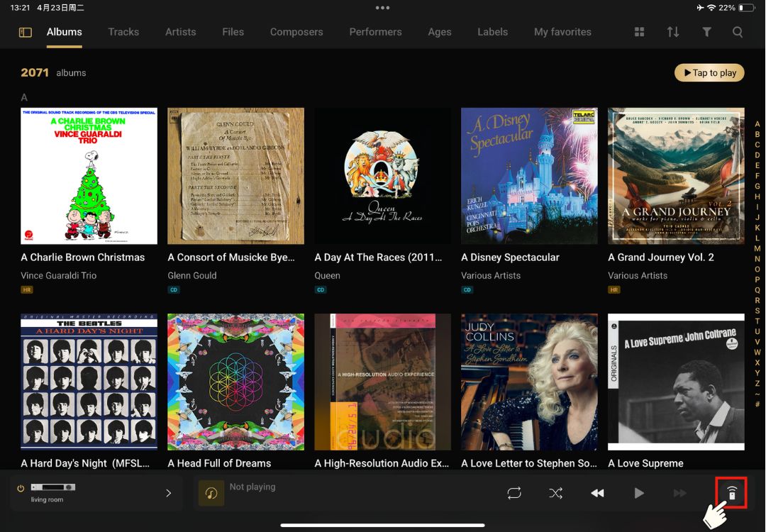
Task: Click the airplane mode icon in status bar
Action: click(701, 8)
